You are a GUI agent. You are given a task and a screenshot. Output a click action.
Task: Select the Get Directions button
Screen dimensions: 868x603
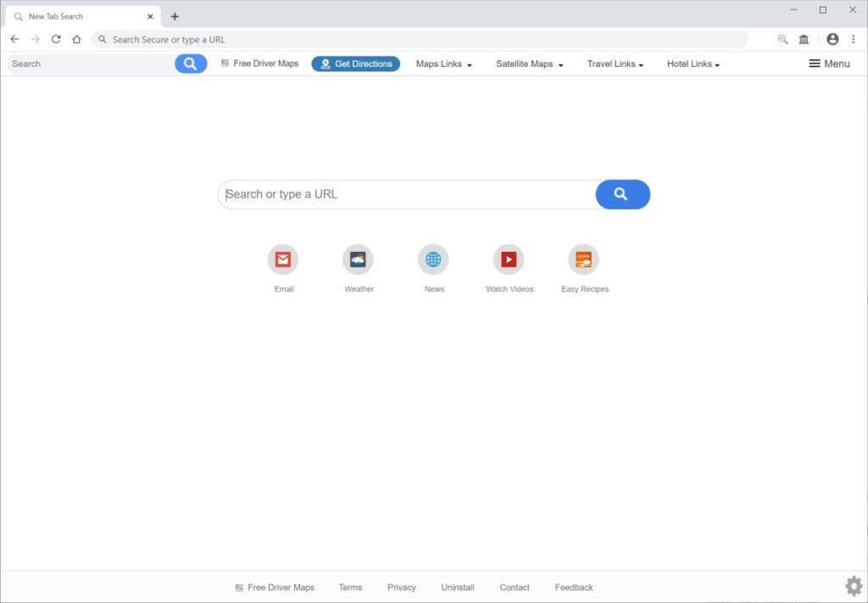355,63
